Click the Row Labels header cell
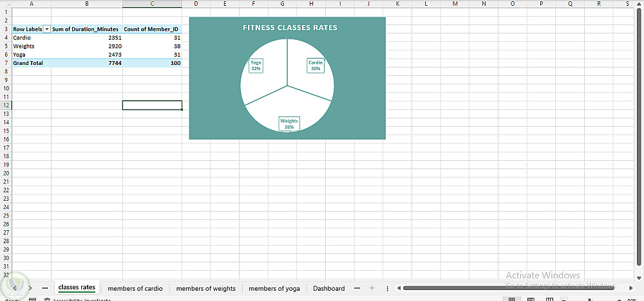The image size is (644, 301). click(x=31, y=30)
